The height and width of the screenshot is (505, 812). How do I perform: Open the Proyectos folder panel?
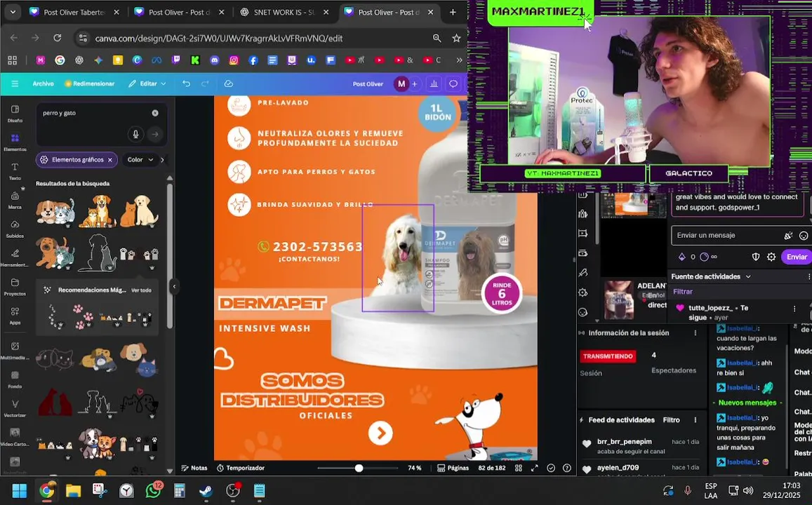[15, 287]
